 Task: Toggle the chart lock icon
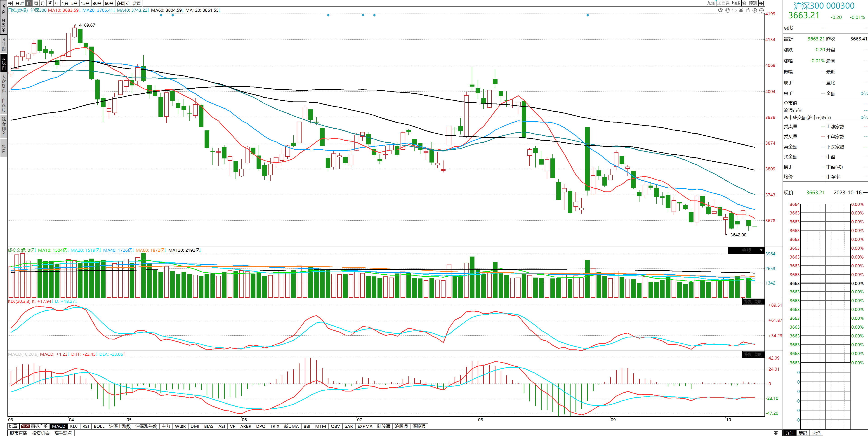[x=748, y=10]
